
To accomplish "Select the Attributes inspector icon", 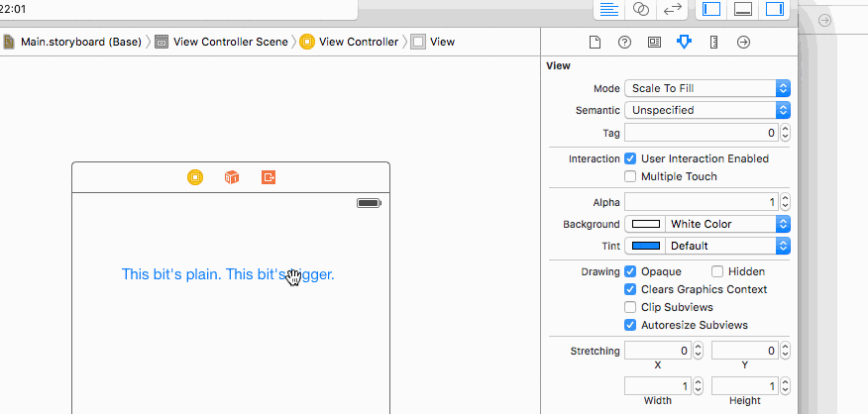I will [684, 42].
